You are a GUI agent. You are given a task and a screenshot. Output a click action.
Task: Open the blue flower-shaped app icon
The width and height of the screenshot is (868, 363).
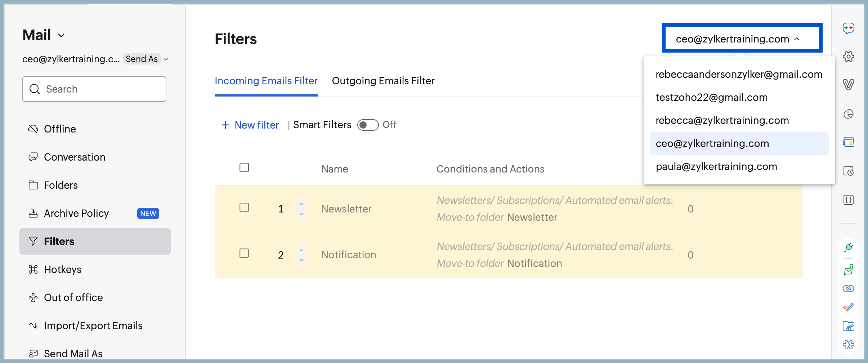(848, 345)
